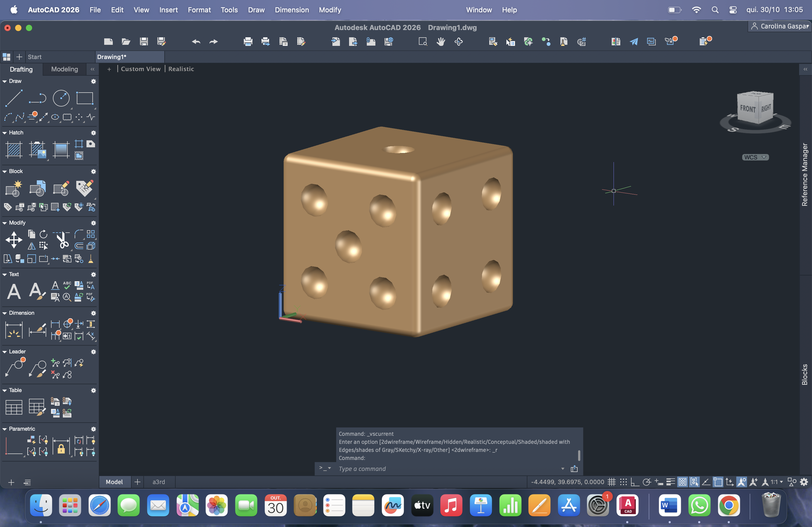Click the Hatch pattern tool
The width and height of the screenshot is (812, 527).
click(14, 149)
